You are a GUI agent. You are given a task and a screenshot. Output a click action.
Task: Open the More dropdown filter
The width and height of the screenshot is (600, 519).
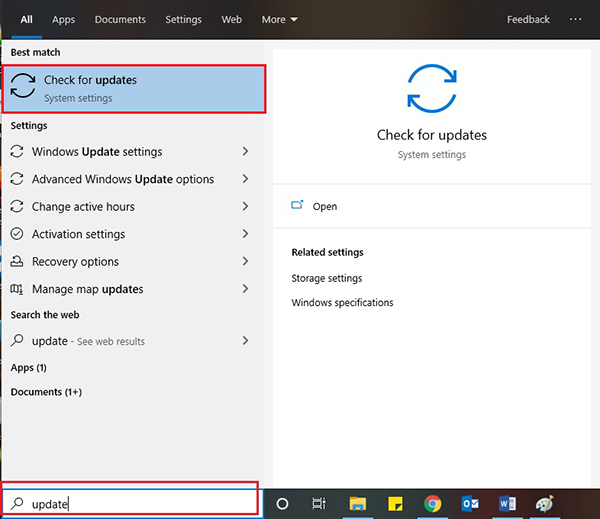click(279, 20)
